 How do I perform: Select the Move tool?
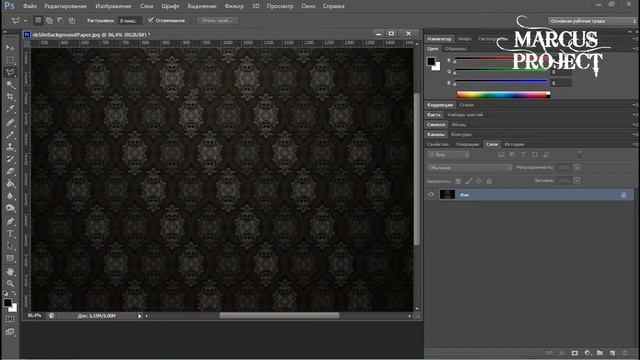click(10, 48)
